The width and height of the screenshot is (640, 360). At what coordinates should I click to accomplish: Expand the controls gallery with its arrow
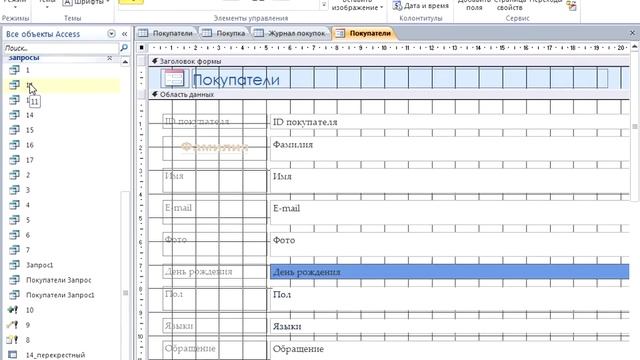click(x=324, y=5)
